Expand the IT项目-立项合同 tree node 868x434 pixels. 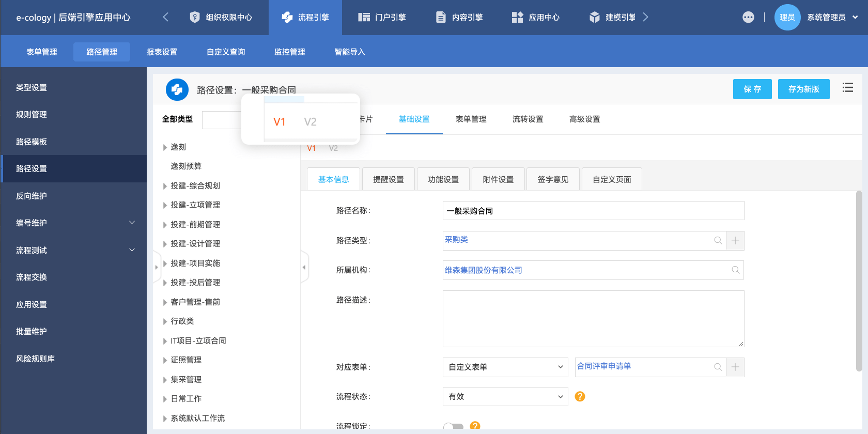165,341
